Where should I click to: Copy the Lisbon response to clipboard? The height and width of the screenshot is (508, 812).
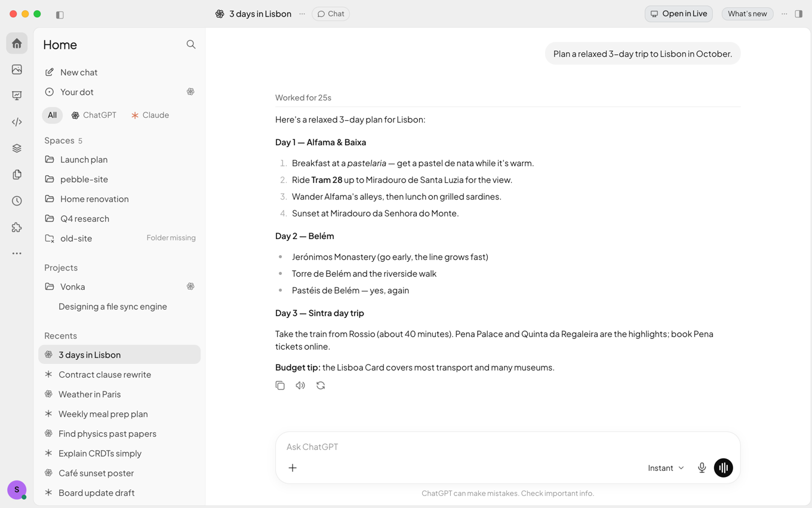click(x=280, y=385)
